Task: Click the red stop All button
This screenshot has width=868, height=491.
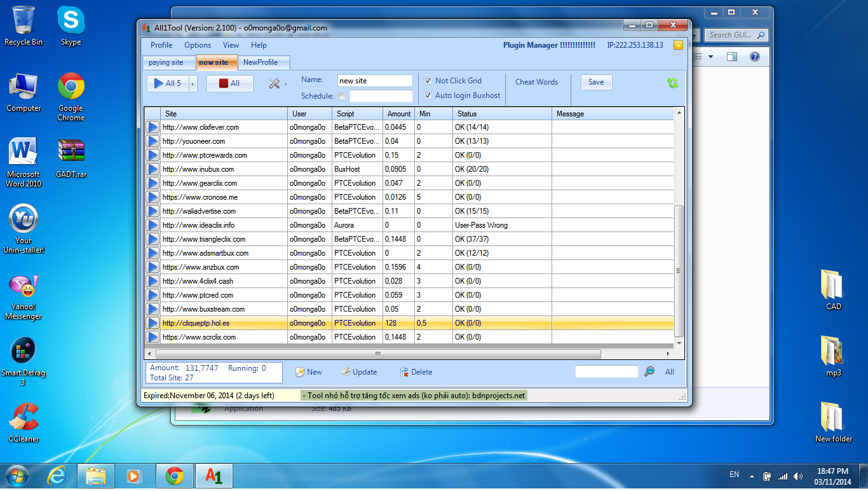Action: tap(229, 83)
